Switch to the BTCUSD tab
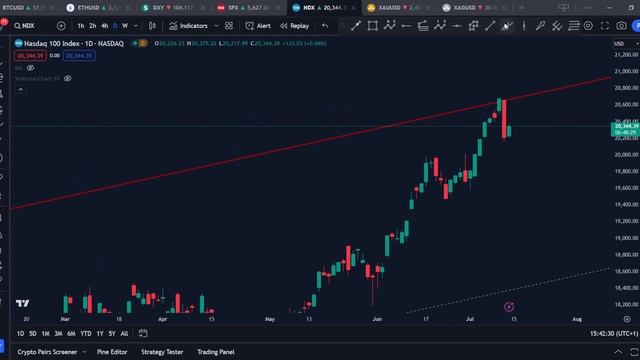The height and width of the screenshot is (360, 640). (x=29, y=8)
